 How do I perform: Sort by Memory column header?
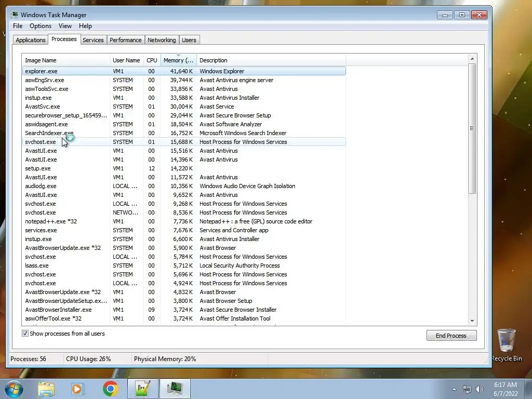tap(179, 60)
